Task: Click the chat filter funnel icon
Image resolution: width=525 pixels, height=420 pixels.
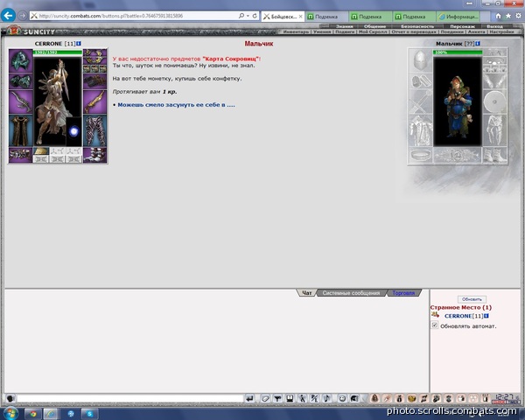Action: point(277,399)
